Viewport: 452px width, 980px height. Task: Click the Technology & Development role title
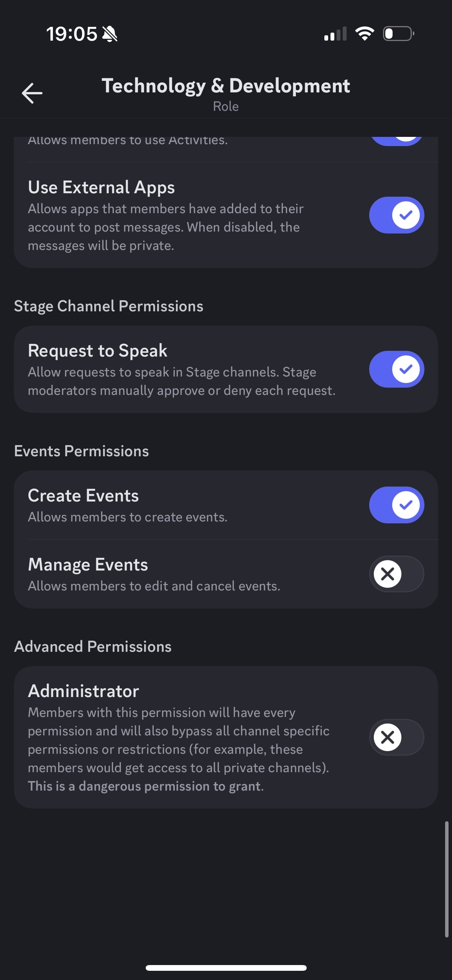tap(226, 86)
